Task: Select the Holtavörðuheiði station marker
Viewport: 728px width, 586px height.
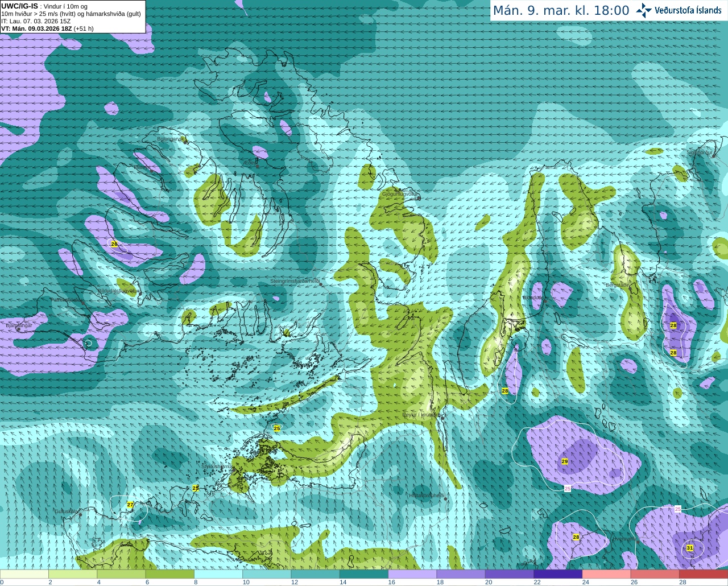Action: [x=445, y=499]
